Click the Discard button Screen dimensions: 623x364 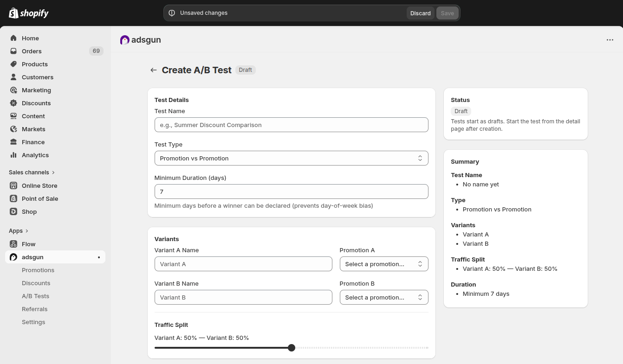[420, 13]
